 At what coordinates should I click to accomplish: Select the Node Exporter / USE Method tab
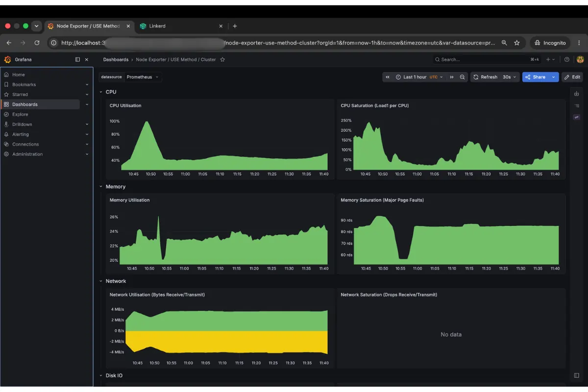pos(88,26)
